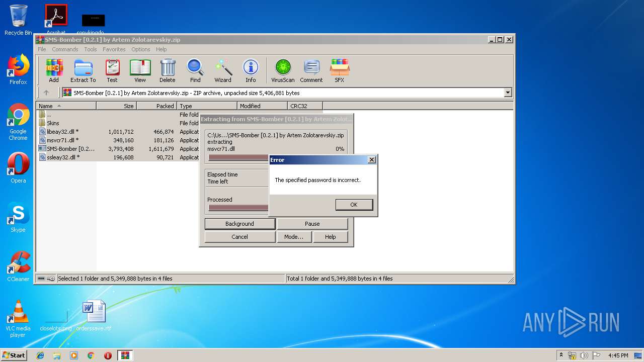The image size is (644, 362).
Task: Show hidden tray icons arrow
Action: (561, 355)
